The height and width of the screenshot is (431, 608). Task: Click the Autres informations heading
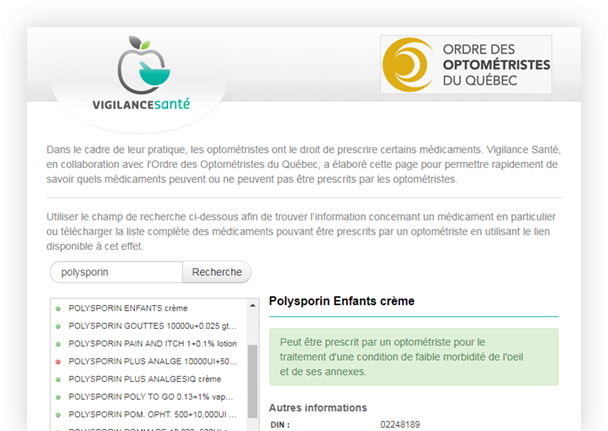click(318, 408)
